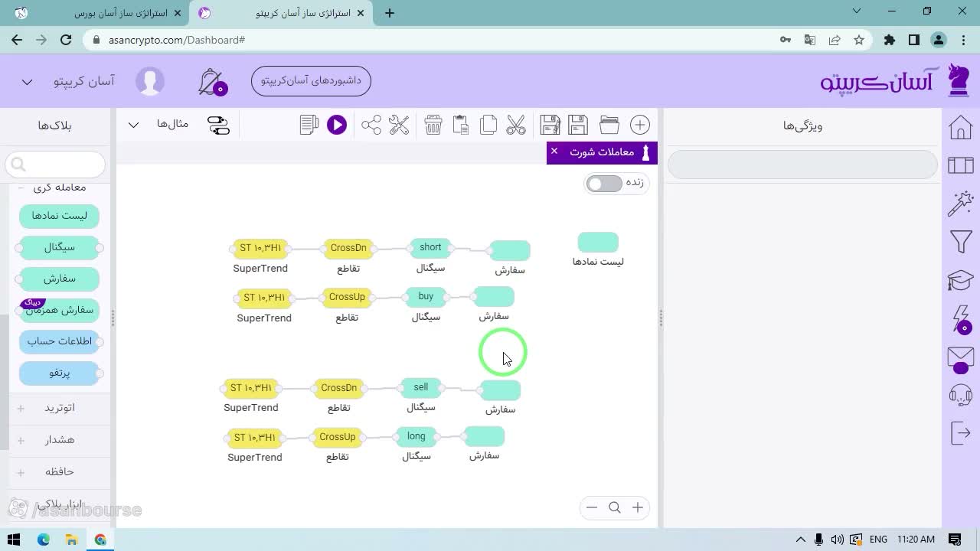Select the سیگنال block in blocks panel
The image size is (980, 551).
coord(59,248)
